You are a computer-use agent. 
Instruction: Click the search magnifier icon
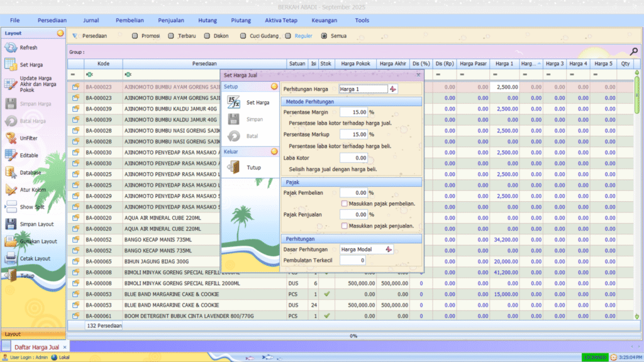click(633, 52)
